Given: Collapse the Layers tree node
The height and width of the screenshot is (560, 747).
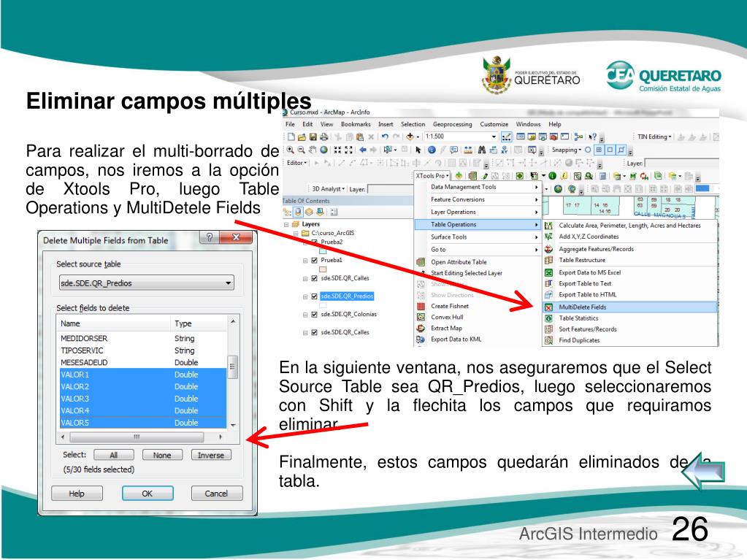Looking at the screenshot, I should click(x=286, y=224).
